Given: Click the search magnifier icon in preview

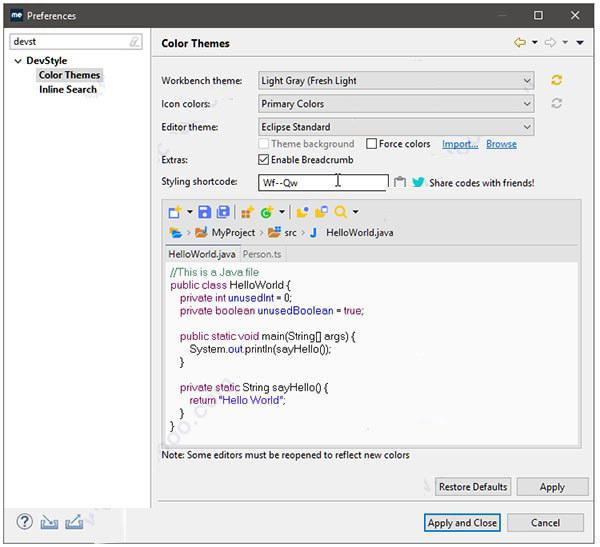Looking at the screenshot, I should (x=340, y=212).
